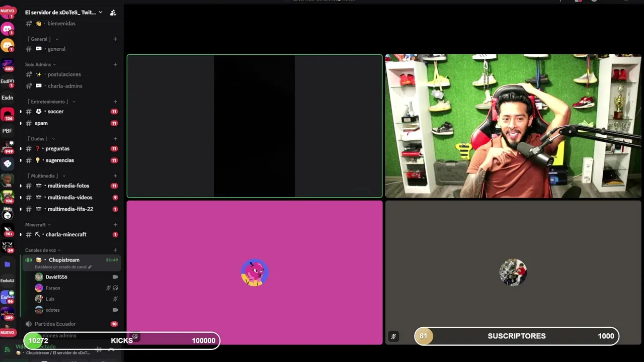Open the multimedia-videos channel
The image size is (644, 362).
71,198
